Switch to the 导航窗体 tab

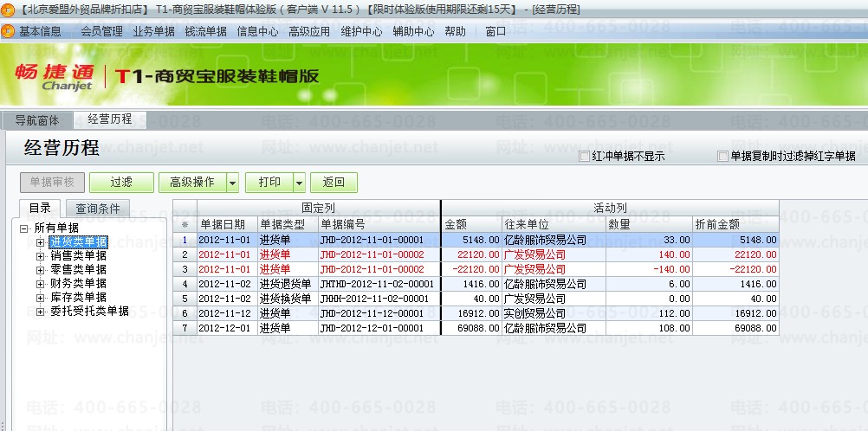pos(36,120)
